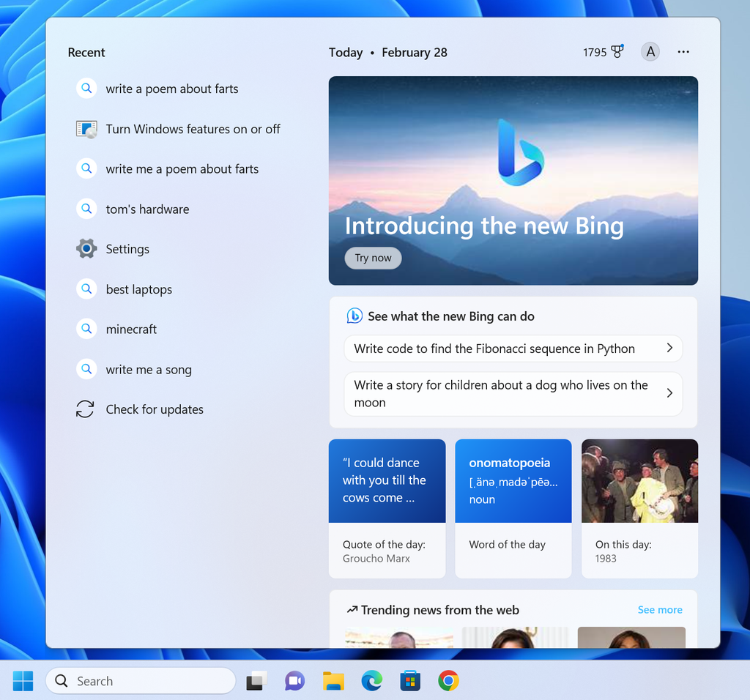750x700 pixels.
Task: Click the Check for updates refresh icon
Action: click(85, 409)
